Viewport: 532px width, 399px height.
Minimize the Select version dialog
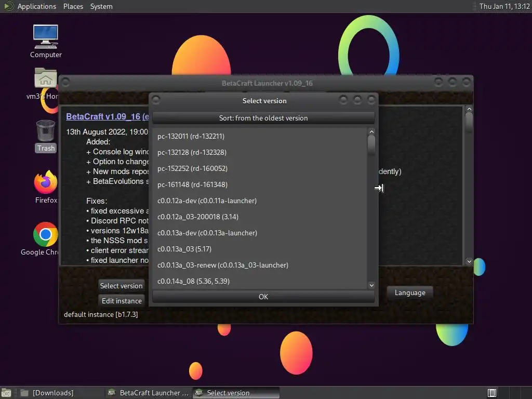(x=343, y=100)
